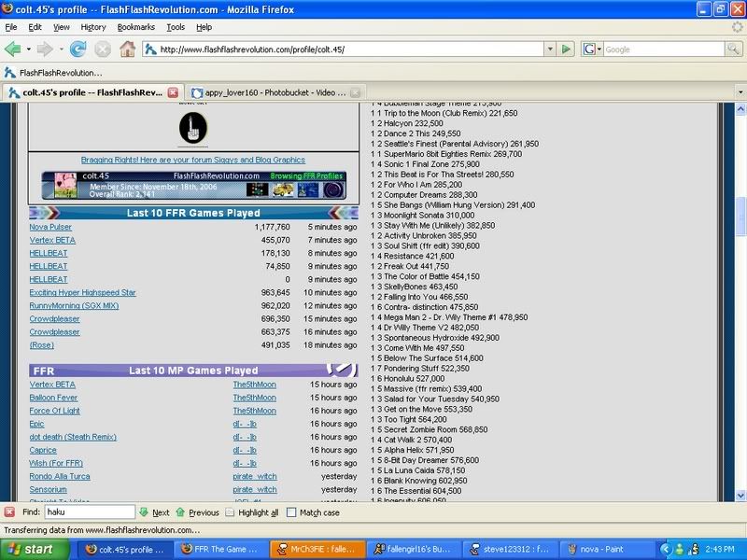Open the dot death (Steath Remix) link
Screen dimensions: 747x560
click(73, 437)
